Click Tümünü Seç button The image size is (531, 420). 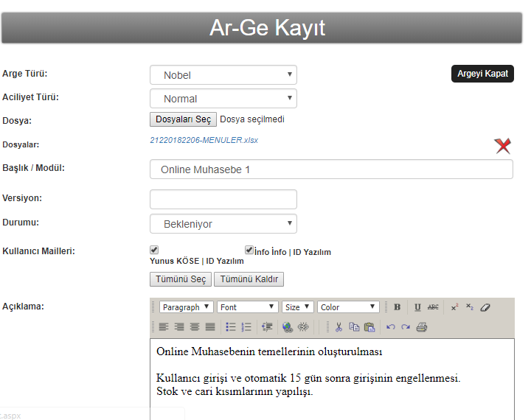pyautogui.click(x=181, y=279)
